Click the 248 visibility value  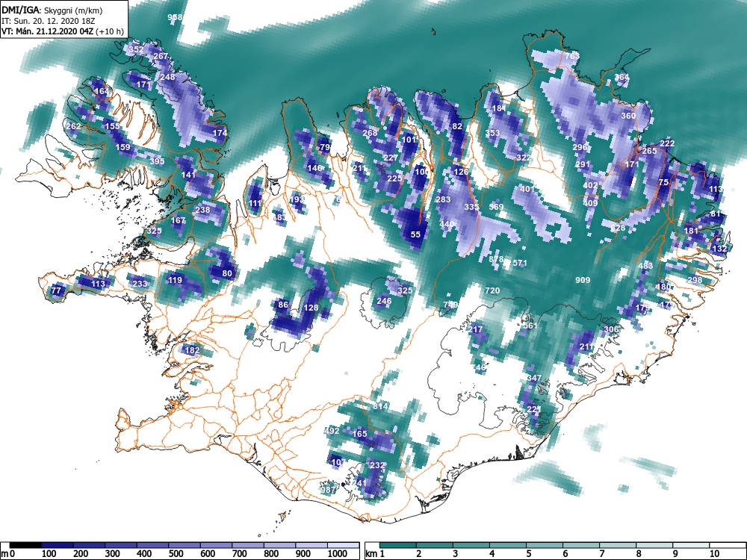(x=167, y=77)
